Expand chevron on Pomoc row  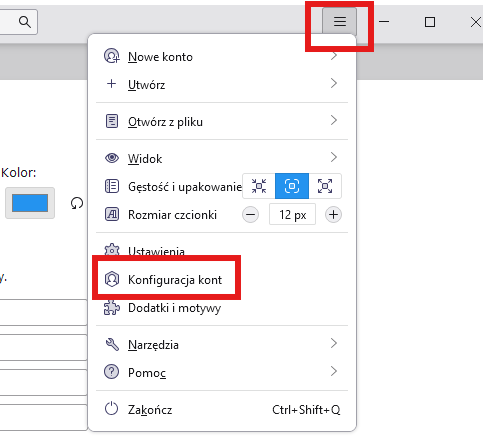(x=334, y=371)
